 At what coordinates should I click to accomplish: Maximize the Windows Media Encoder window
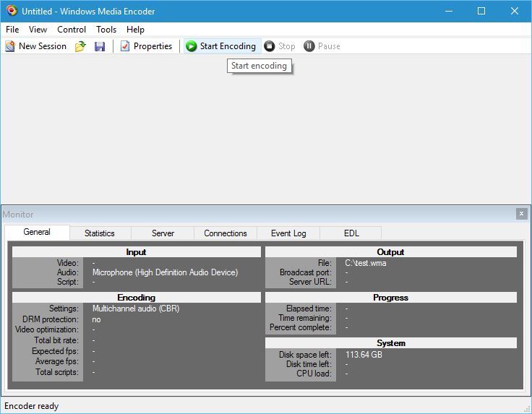coord(481,11)
